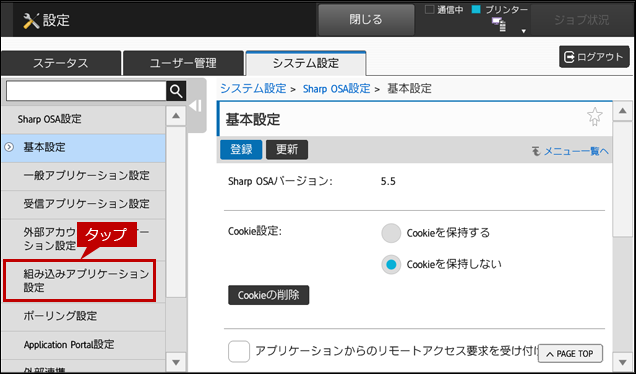This screenshot has width=636, height=374.
Task: Click Sharp OSA設定 sidebar header
Action: (x=83, y=119)
